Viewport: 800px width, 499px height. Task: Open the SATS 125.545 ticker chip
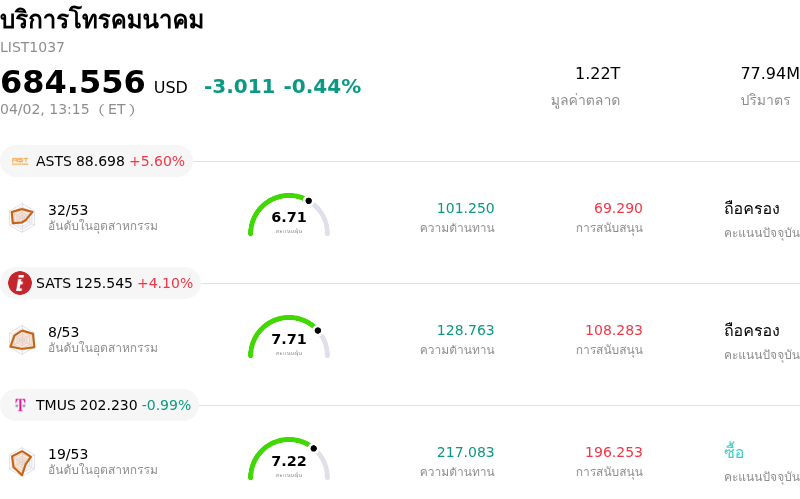(101, 283)
